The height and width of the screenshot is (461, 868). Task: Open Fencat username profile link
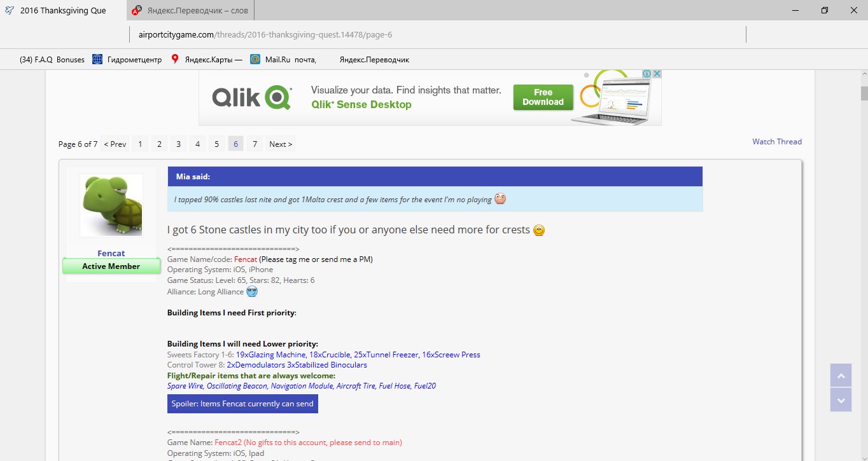tap(111, 253)
